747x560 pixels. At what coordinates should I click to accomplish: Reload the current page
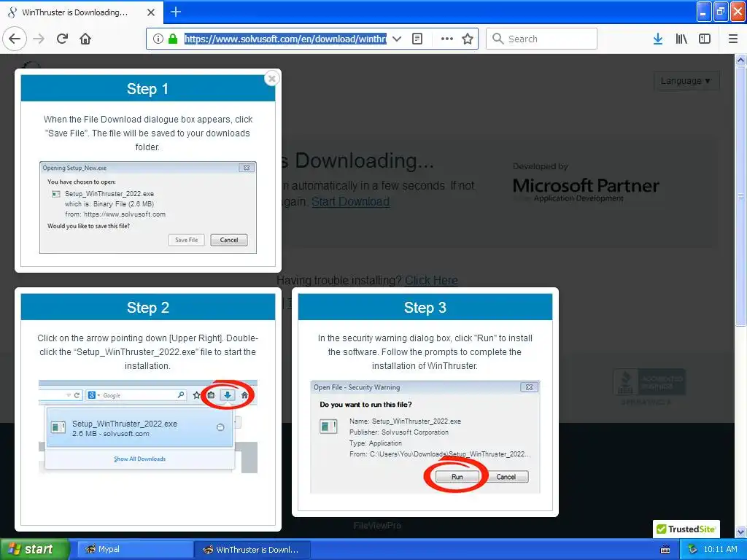63,39
